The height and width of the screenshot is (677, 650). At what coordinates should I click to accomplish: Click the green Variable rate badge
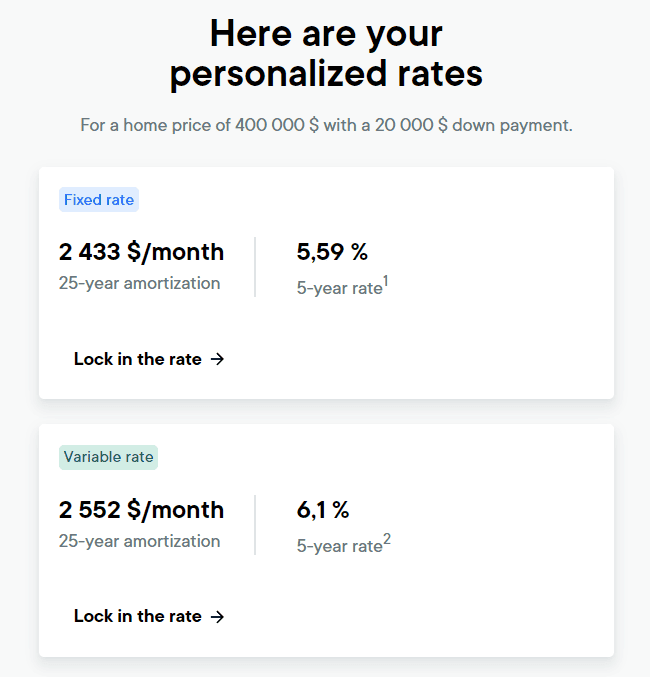[108, 457]
